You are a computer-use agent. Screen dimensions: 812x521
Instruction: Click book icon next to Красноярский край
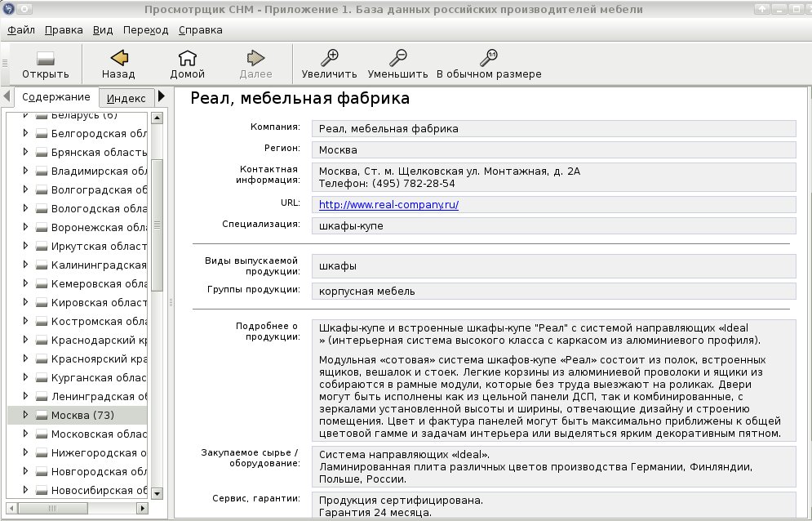(x=42, y=358)
